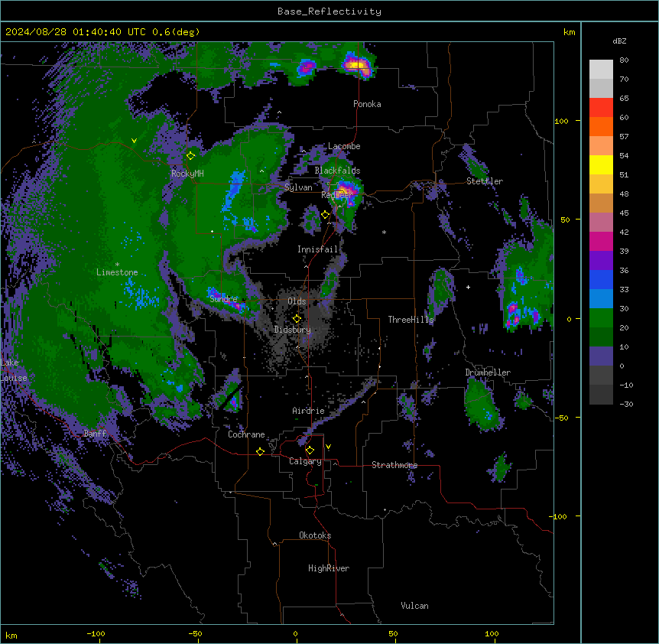Click the Okotoks label
Image resolution: width=659 pixels, height=644 pixels.
click(315, 535)
